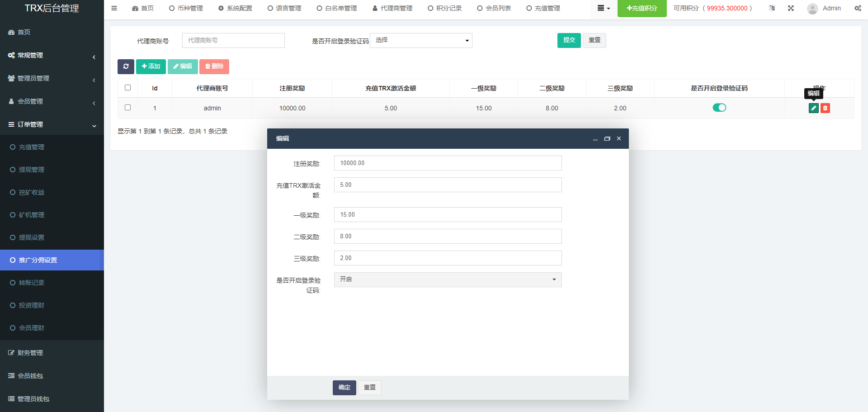
Task: Check the select-all checkbox in table header
Action: (127, 88)
